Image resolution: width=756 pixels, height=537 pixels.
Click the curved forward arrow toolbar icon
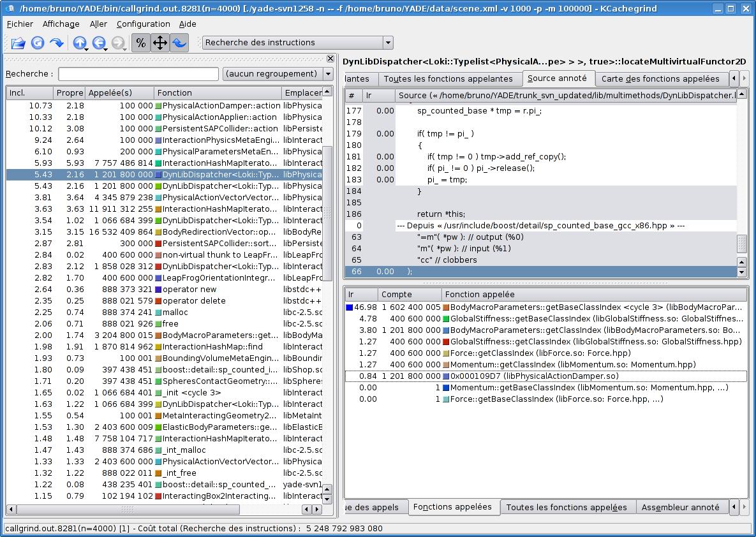click(x=57, y=43)
